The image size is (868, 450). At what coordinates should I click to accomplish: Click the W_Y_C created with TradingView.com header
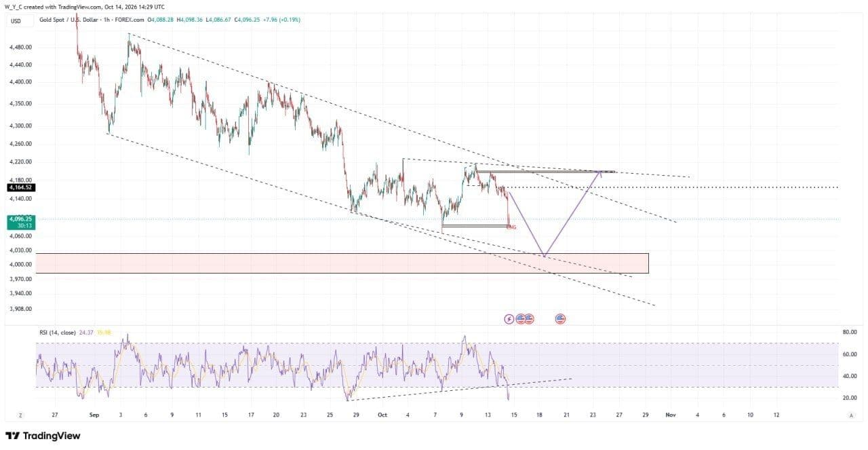[x=85, y=7]
